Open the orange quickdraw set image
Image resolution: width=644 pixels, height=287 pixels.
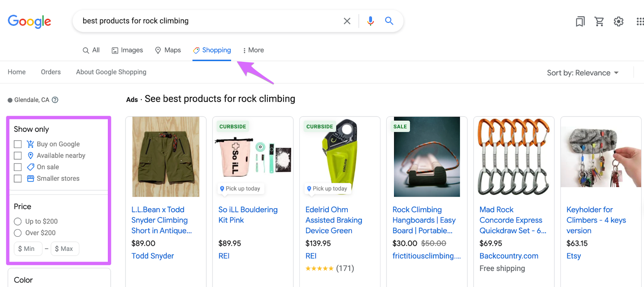click(x=514, y=157)
